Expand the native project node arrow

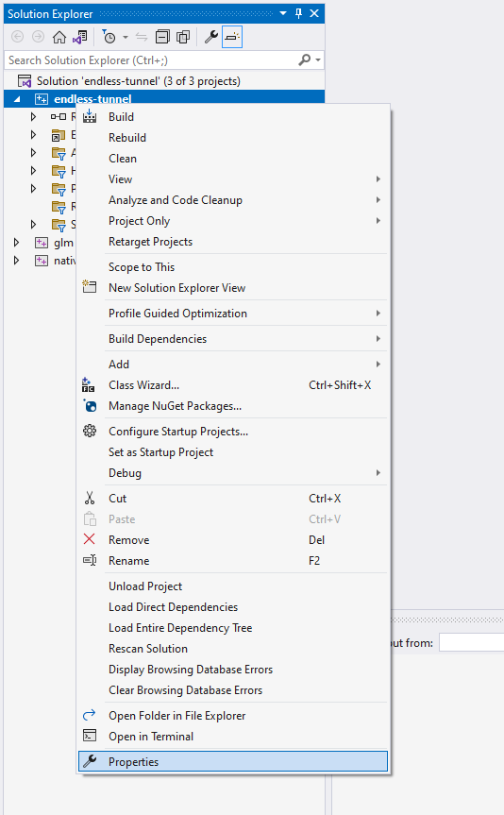click(x=17, y=260)
